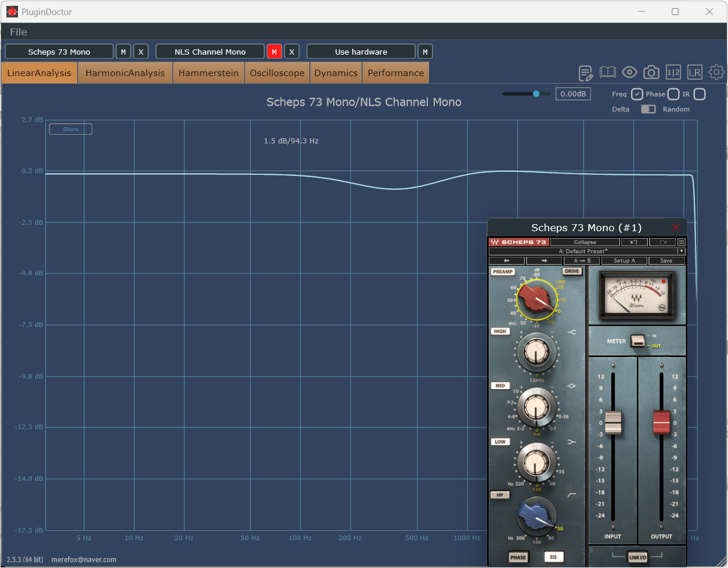Click the eye view icon
728x568 pixels.
(x=629, y=73)
